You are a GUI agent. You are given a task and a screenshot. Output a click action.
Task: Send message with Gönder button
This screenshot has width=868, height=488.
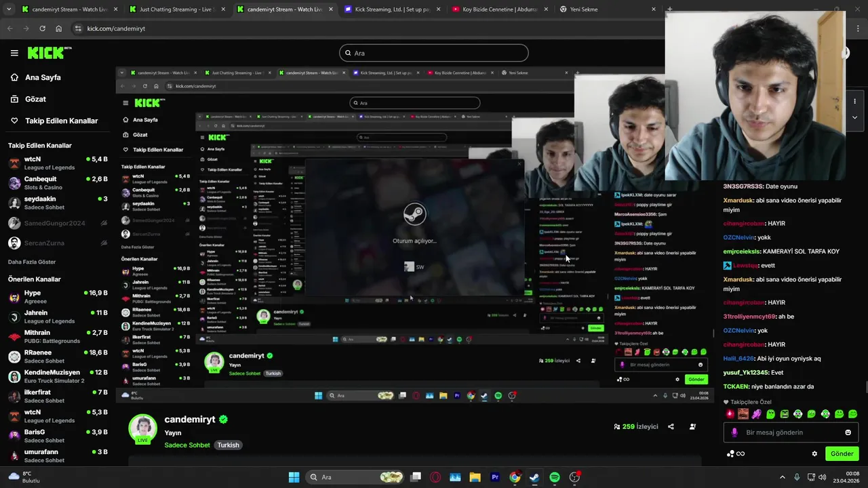(x=842, y=454)
